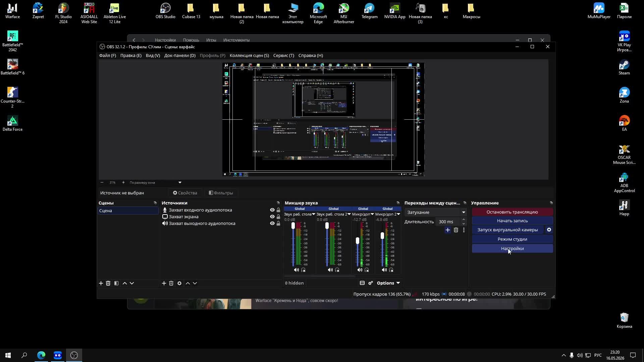
Task: Zoom in the preview with plus
Action: [x=123, y=182]
